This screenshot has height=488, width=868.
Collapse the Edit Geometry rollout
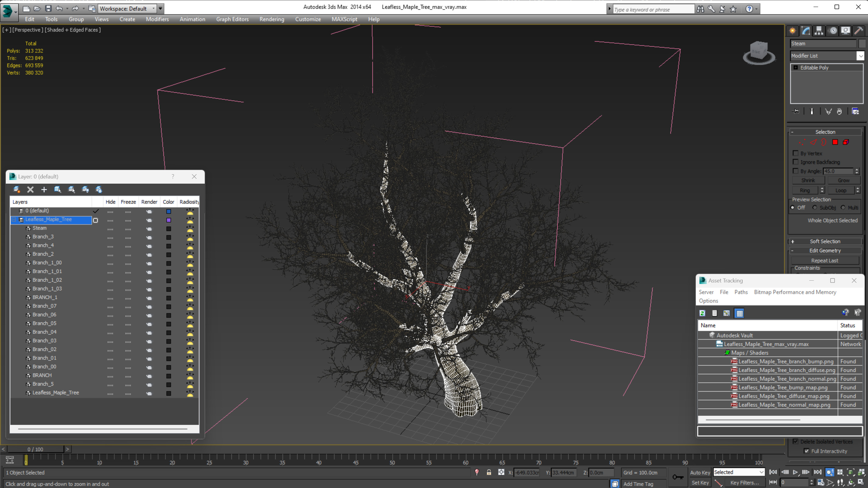point(825,250)
